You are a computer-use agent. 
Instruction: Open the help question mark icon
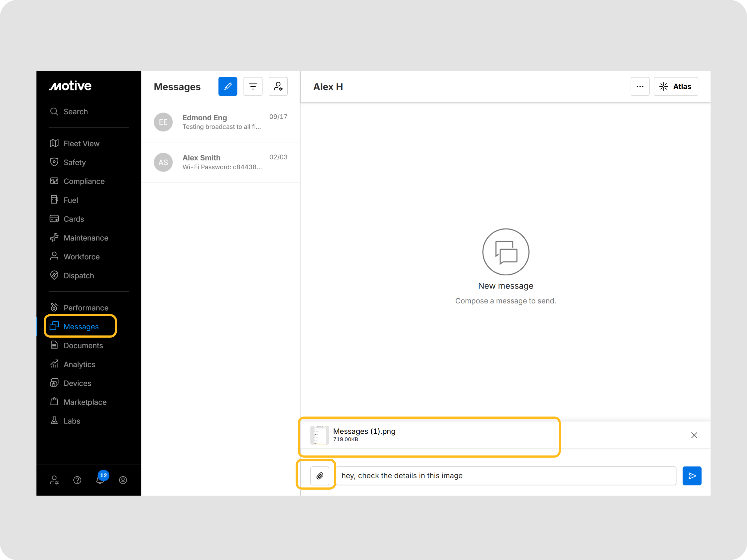(x=77, y=480)
